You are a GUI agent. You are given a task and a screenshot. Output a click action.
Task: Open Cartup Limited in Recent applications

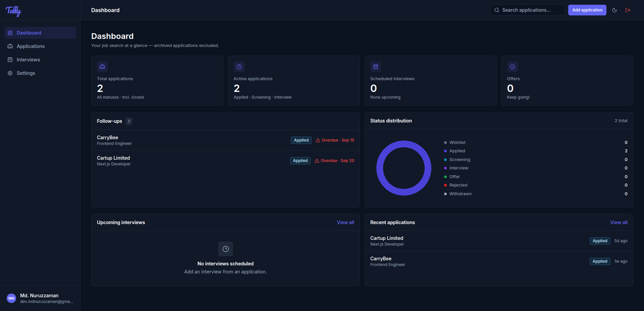coord(499,241)
